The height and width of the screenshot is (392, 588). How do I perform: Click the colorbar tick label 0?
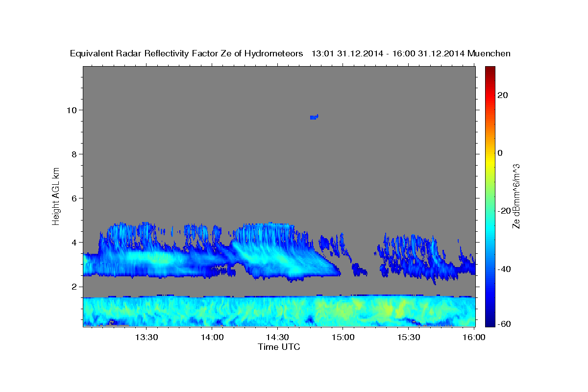tap(500, 153)
